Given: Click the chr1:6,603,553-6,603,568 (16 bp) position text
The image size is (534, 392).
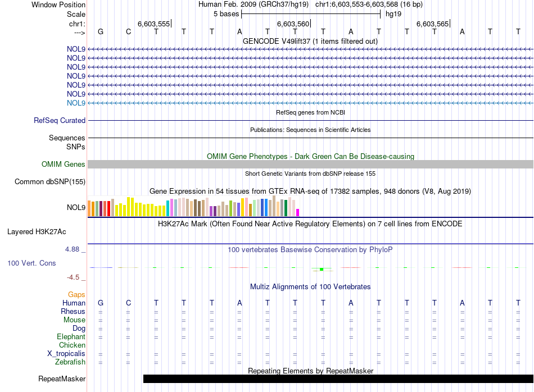Looking at the screenshot, I should (369, 4).
